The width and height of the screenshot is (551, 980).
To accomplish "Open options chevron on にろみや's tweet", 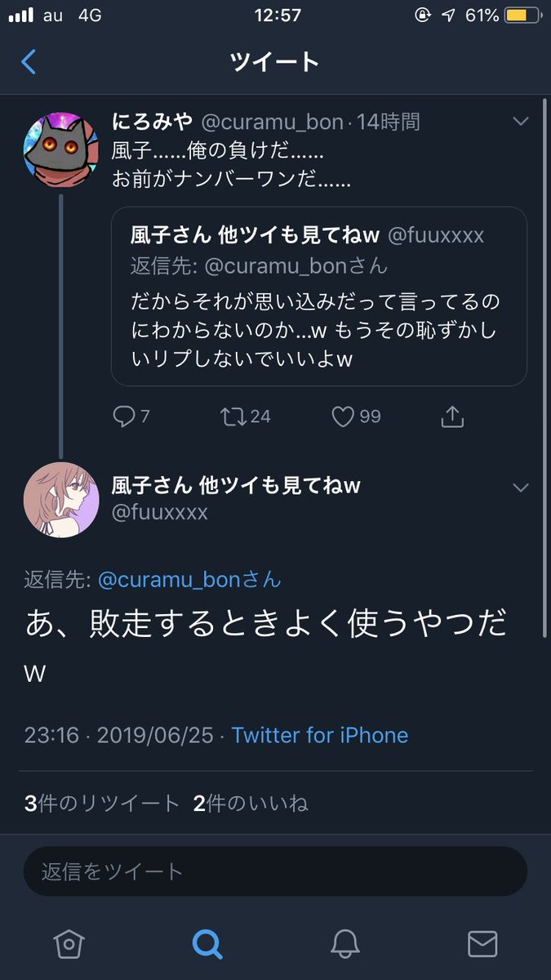I will 521,121.
